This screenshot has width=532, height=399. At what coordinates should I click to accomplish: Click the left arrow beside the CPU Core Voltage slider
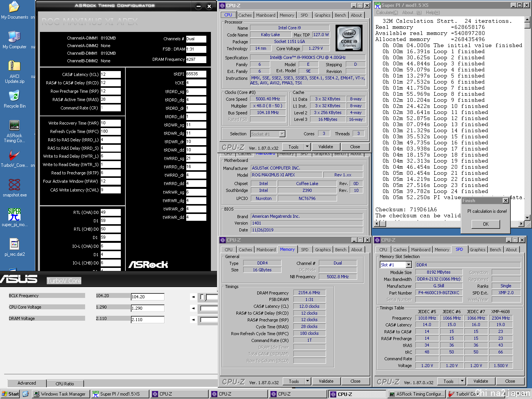pos(193,309)
